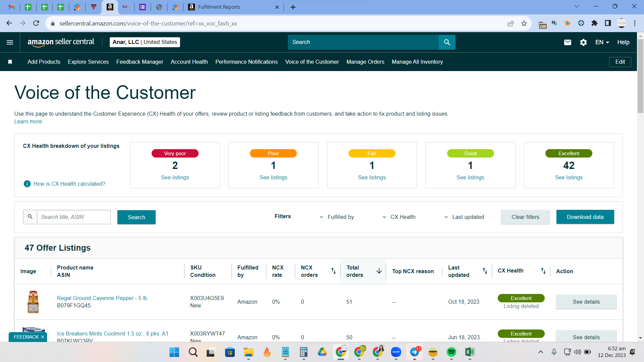The width and height of the screenshot is (644, 362).
Task: Bookmark this page with star icon
Action: coord(524,23)
